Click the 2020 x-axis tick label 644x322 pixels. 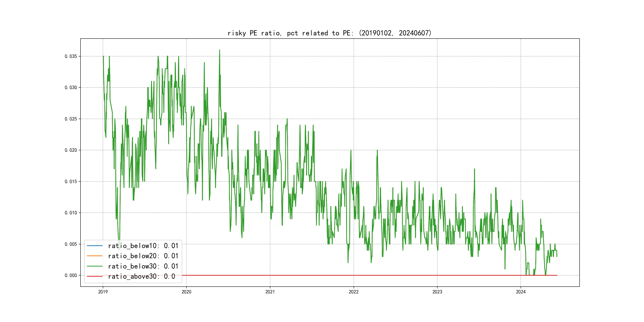(186, 292)
